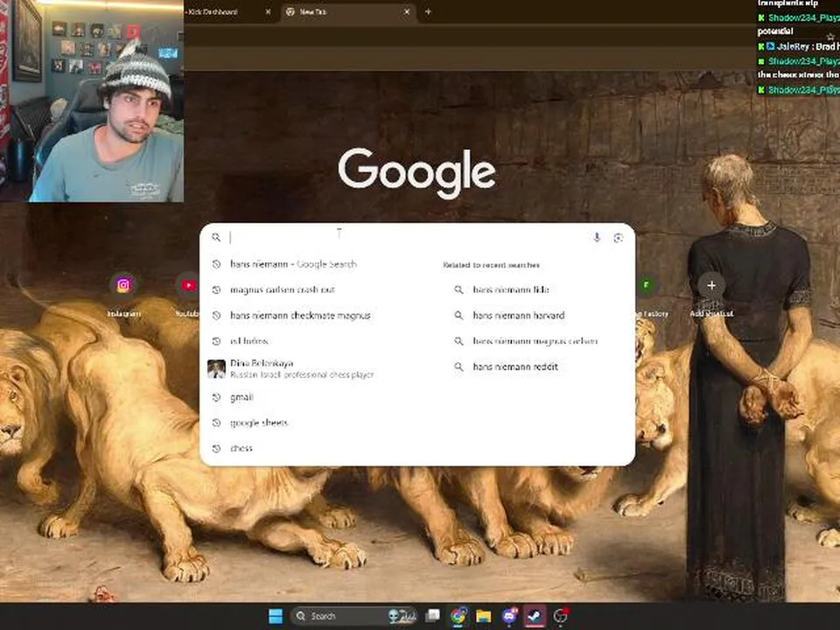The image size is (840, 630).
Task: Select related search 'hans niemann reddit'
Action: coord(515,367)
